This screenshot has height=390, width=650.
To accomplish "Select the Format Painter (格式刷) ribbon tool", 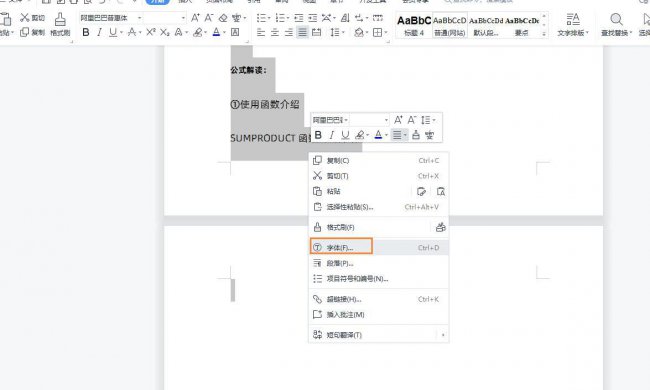I will pyautogui.click(x=60, y=24).
